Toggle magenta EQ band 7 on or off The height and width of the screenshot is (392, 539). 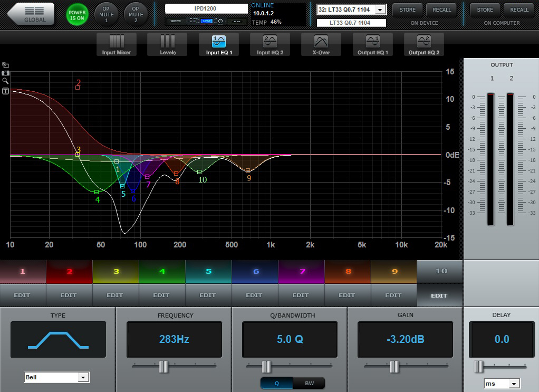click(302, 272)
